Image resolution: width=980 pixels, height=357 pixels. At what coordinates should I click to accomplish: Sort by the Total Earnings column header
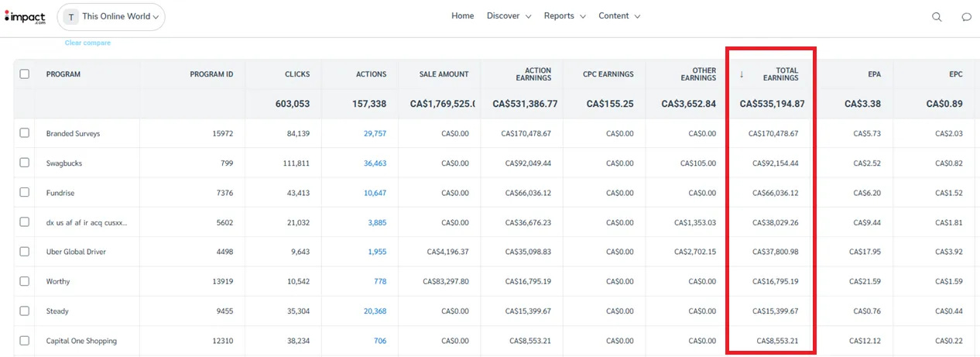(780, 74)
